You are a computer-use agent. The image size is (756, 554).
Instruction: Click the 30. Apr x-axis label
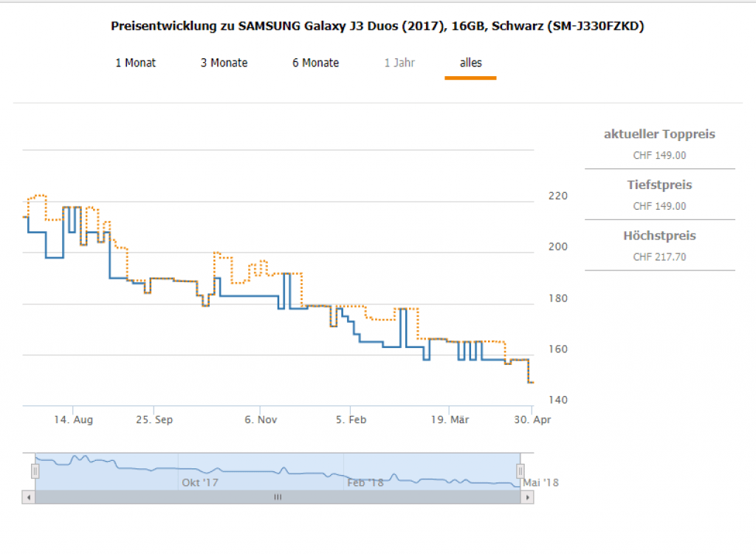(x=533, y=420)
